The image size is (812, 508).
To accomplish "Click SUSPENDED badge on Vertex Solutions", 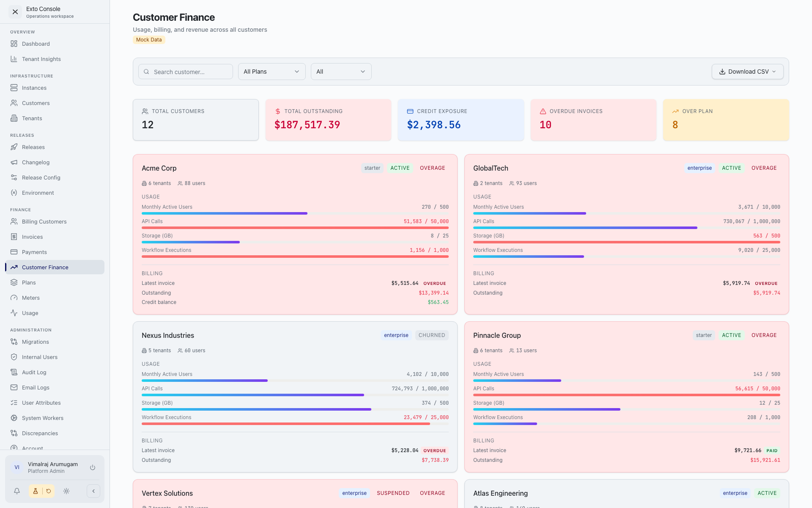I will (x=393, y=493).
